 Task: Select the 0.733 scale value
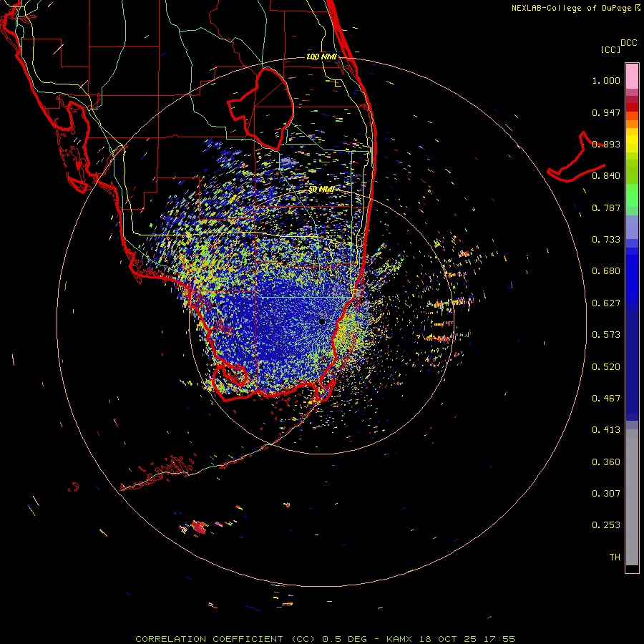[x=606, y=240]
